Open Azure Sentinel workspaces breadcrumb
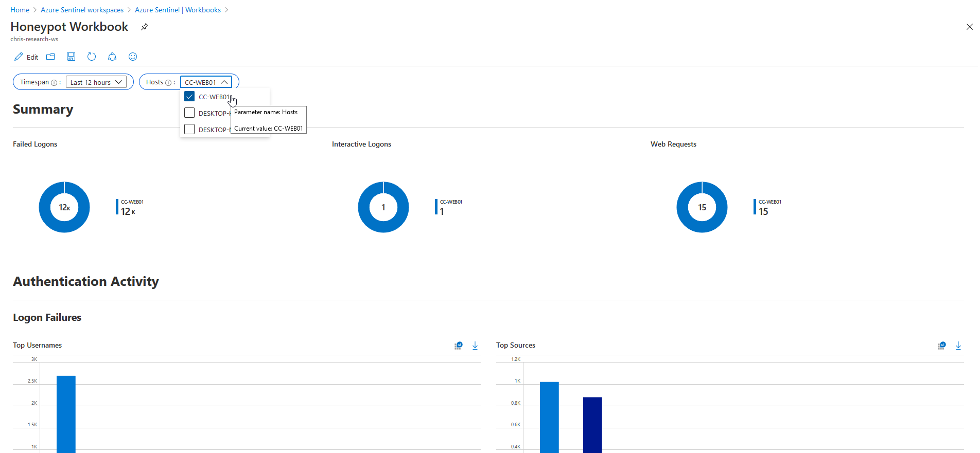Screen dimensions: 980x453 (82, 10)
